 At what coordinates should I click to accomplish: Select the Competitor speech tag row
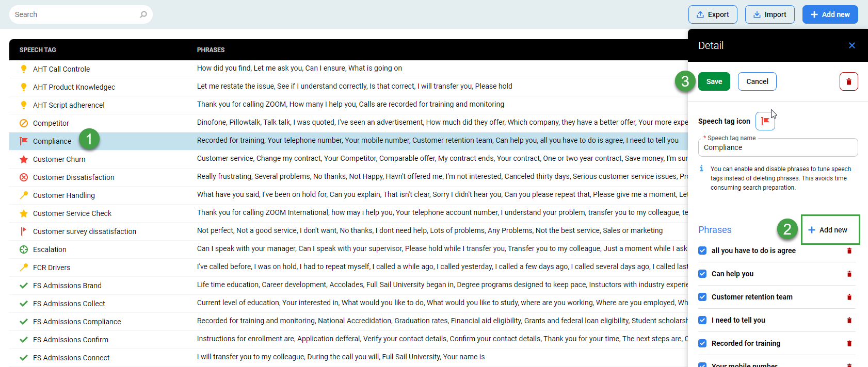pyautogui.click(x=51, y=123)
